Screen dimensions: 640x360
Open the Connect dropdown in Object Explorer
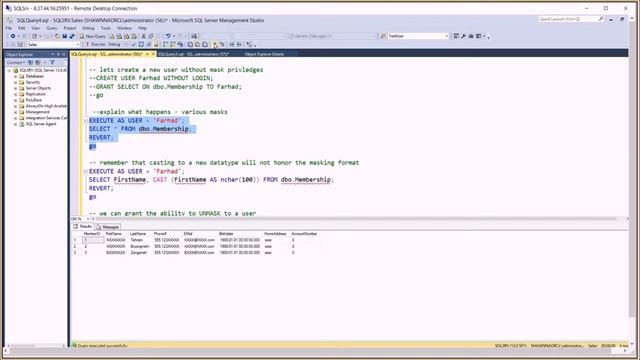(16, 62)
